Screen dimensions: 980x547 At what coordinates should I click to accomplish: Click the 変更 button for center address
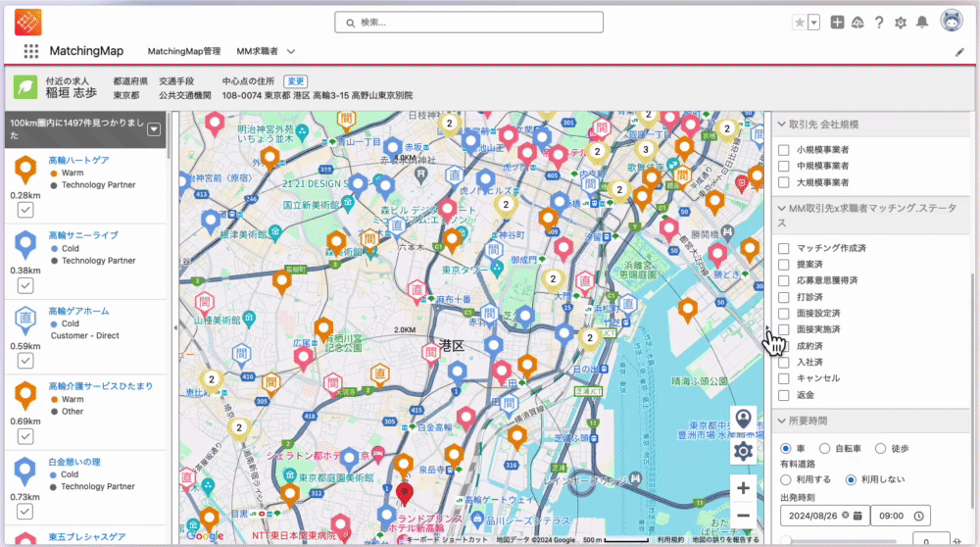click(x=295, y=80)
